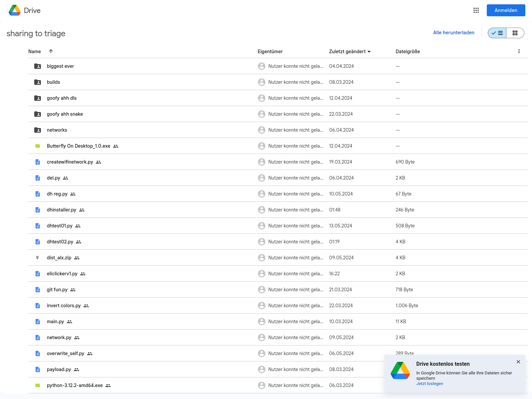Open the Google apps grid

pyautogui.click(x=476, y=10)
